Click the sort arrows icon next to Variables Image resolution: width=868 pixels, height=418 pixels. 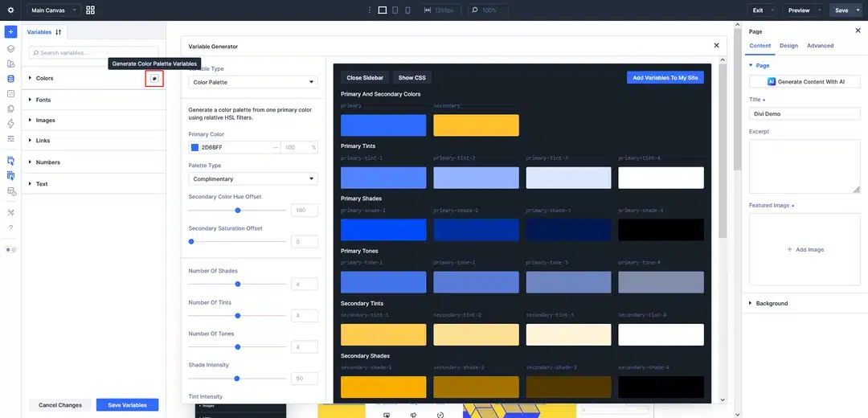58,32
